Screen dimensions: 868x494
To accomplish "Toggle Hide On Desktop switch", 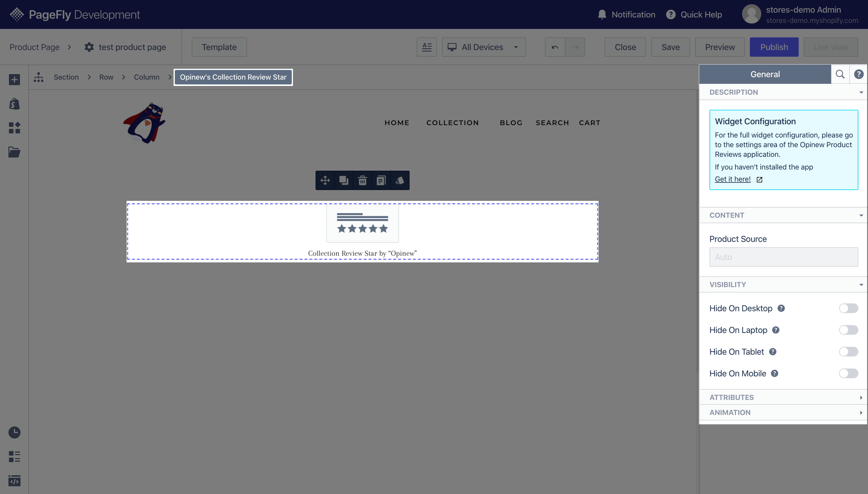I will point(848,308).
